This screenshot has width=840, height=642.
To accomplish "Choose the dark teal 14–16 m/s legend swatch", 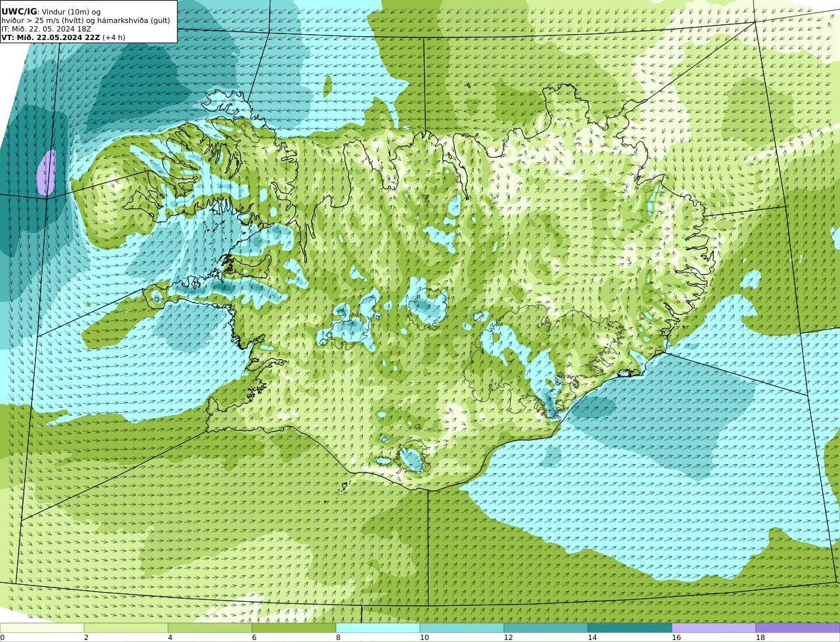I will [630, 628].
